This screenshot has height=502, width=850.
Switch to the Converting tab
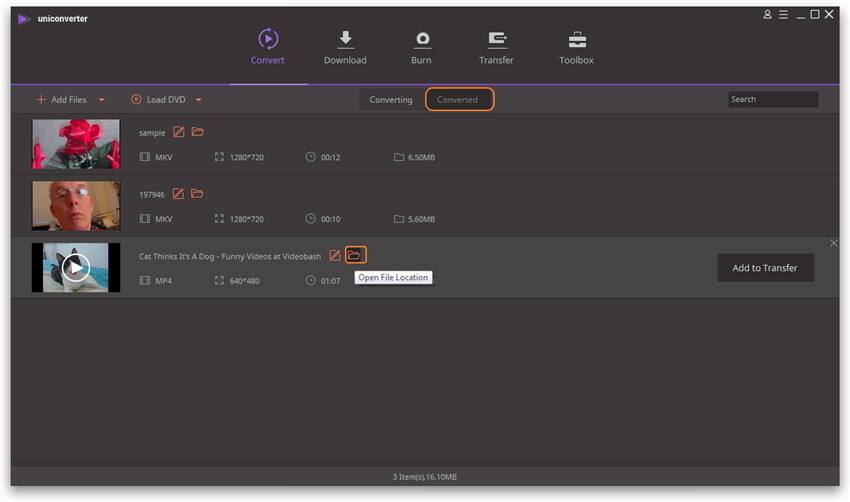391,100
